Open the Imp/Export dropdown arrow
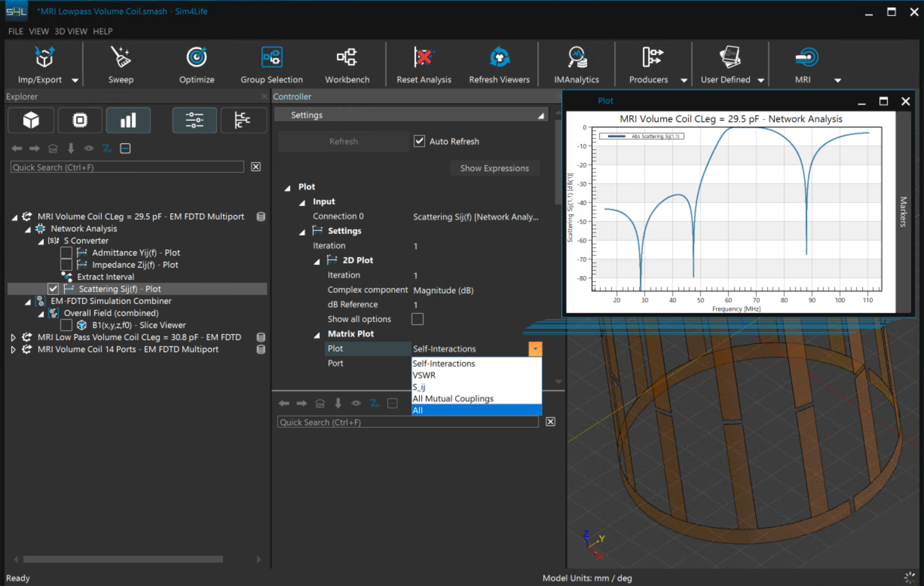 click(75, 80)
